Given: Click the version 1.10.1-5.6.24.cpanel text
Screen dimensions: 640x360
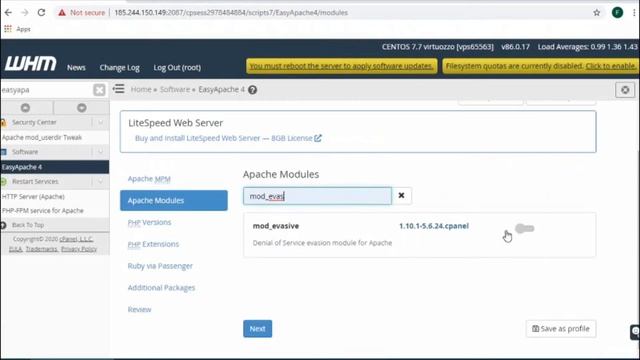Looking at the screenshot, I should (434, 226).
